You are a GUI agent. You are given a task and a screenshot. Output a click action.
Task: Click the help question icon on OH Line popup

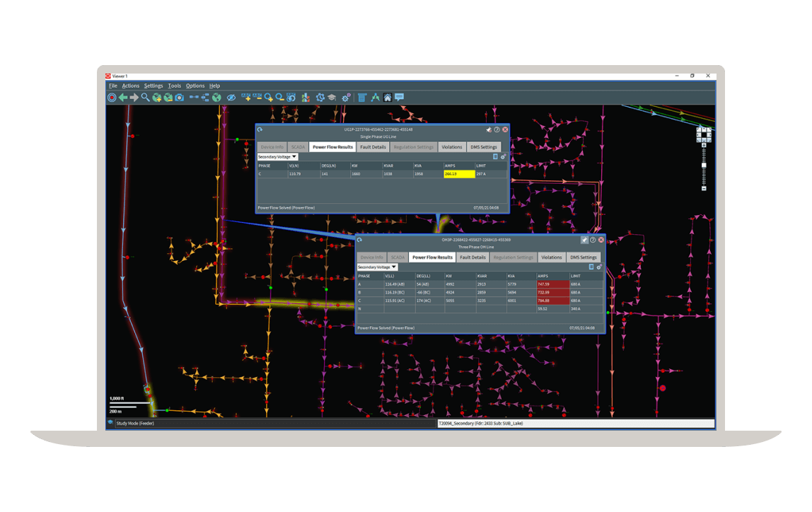coord(593,240)
